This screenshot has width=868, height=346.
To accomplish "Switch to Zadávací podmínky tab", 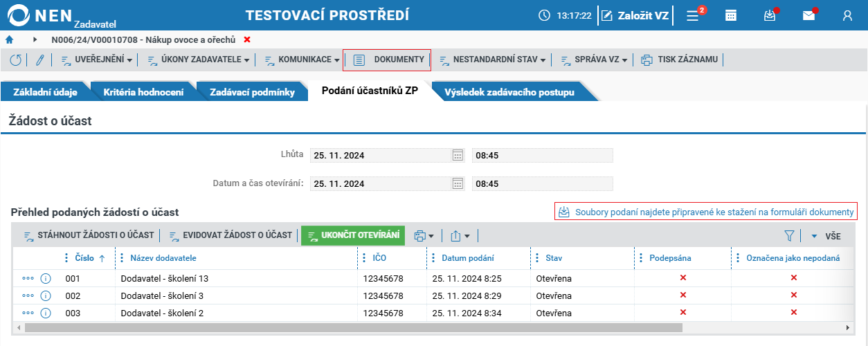I will coord(252,92).
